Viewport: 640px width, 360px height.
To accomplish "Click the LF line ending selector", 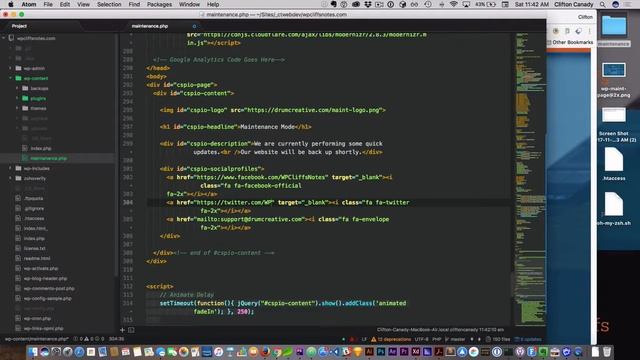I will click(x=364, y=339).
